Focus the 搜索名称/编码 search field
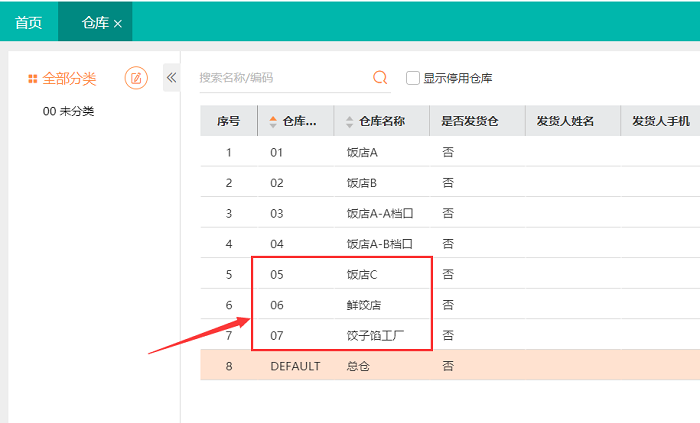Screen dimensions: 700x423 [x=280, y=78]
